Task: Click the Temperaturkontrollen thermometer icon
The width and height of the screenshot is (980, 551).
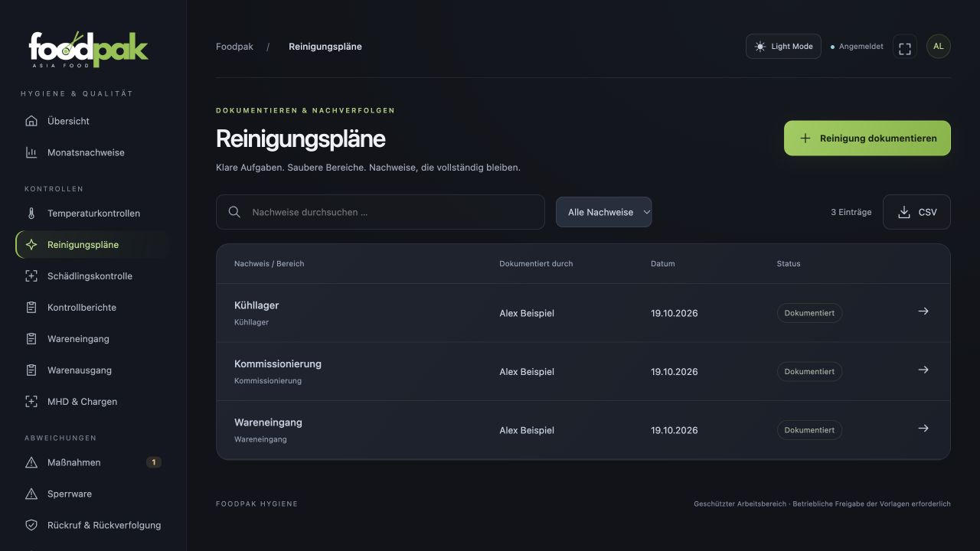Action: coord(31,214)
